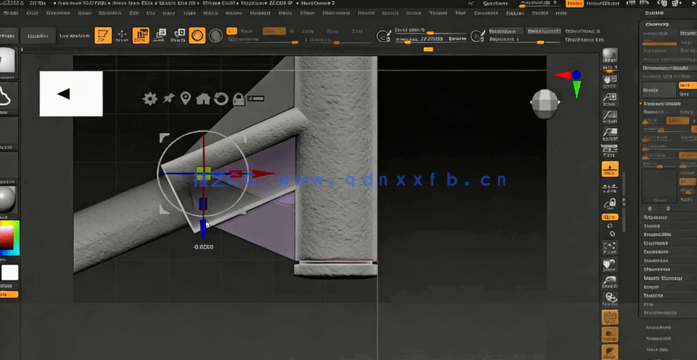Open the current brush thumbnail
697x360 pixels.
(8, 61)
